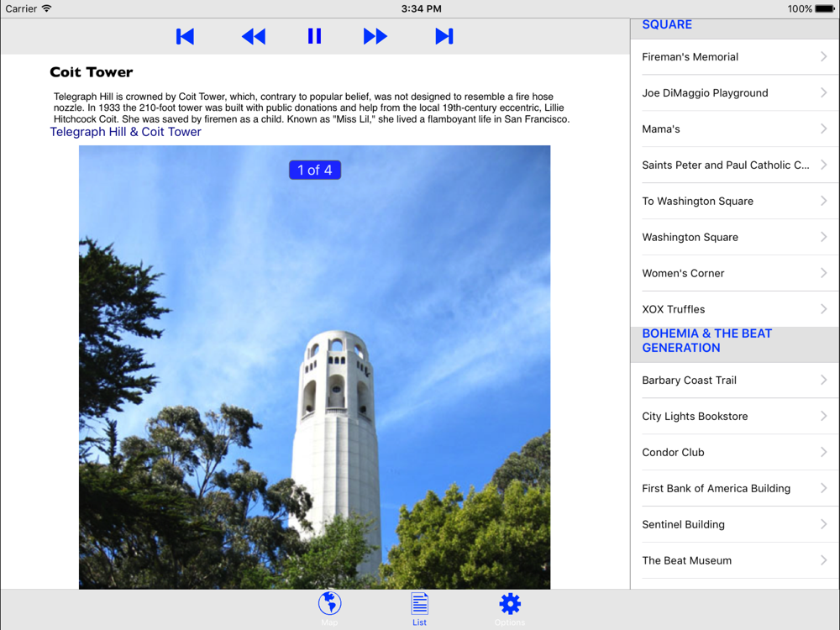Open chevron for Joe DiMaggio Playground
This screenshot has height=630, width=840.
pyautogui.click(x=824, y=92)
